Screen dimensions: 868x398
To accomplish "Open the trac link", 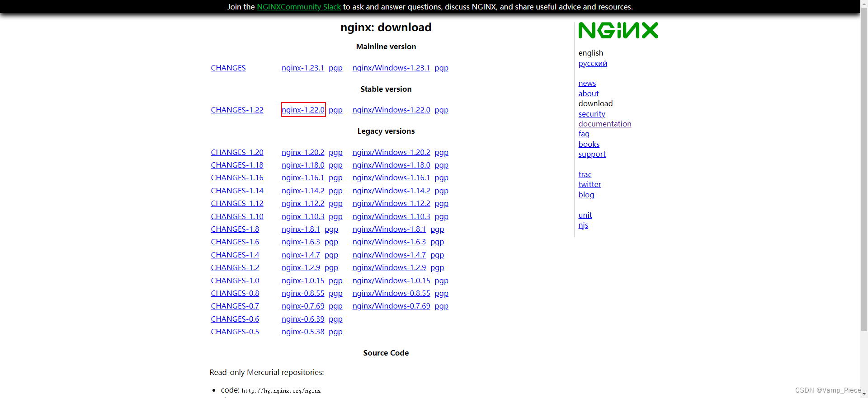I will click(585, 174).
